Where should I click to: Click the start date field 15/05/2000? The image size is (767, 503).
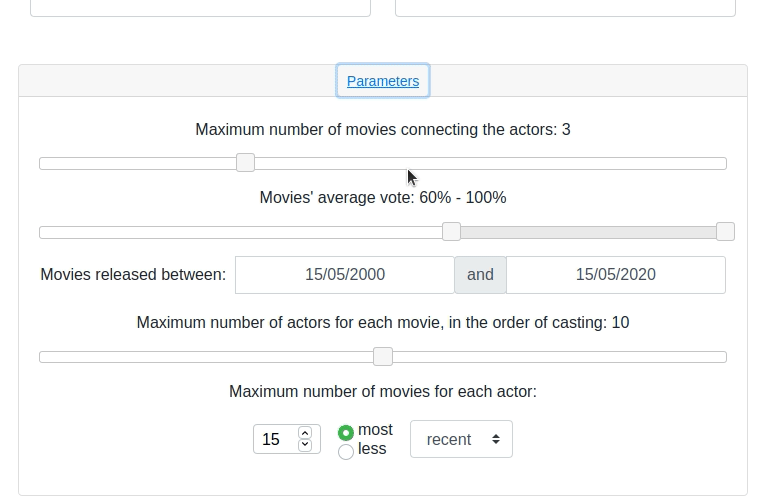(345, 275)
